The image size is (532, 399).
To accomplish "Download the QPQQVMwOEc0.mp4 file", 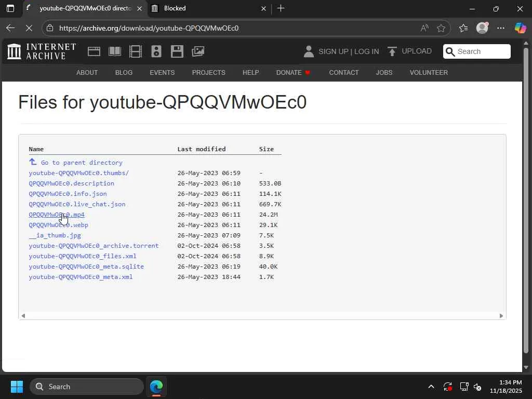I will click(x=57, y=215).
